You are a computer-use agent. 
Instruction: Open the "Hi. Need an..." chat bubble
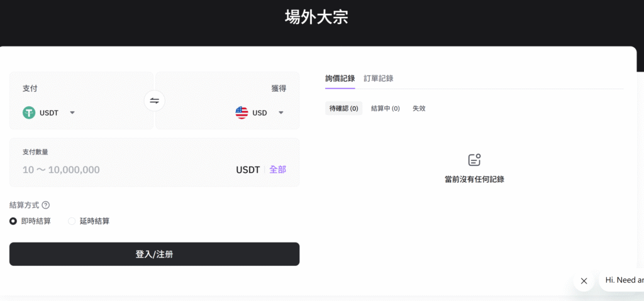(x=624, y=280)
